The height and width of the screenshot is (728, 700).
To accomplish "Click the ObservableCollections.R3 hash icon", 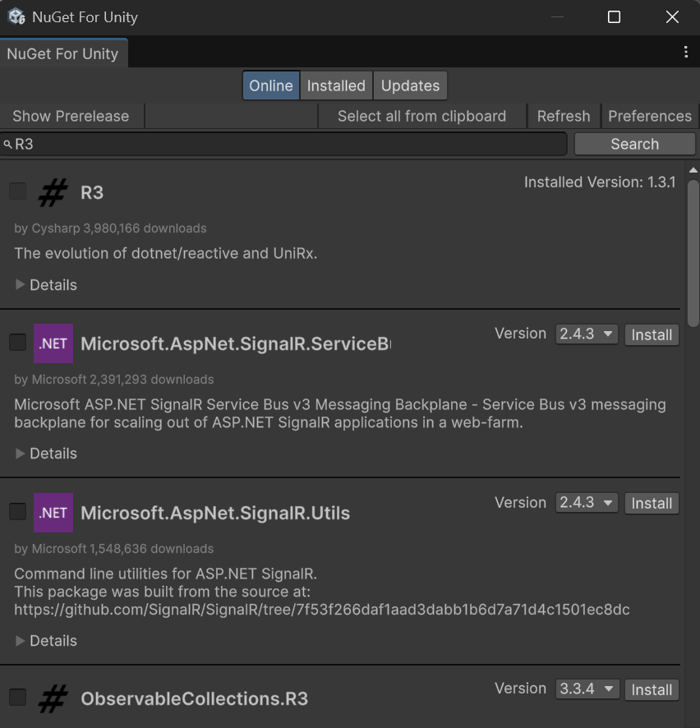I will tap(53, 698).
